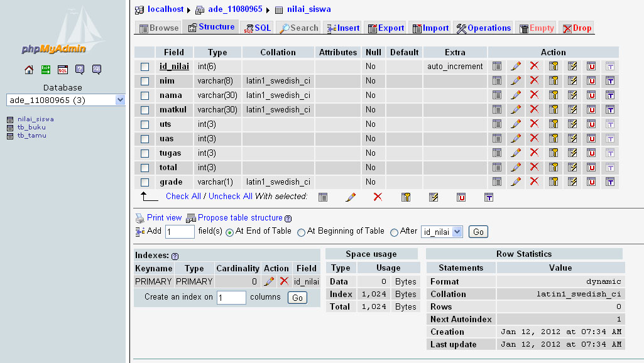The image size is (644, 363).
Task: Click the Uncheck All link
Action: coord(231,197)
